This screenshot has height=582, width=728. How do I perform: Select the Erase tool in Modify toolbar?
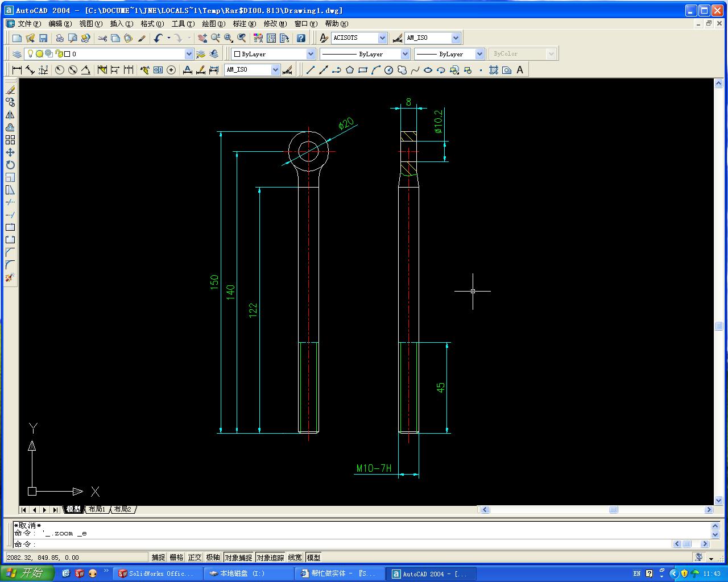pyautogui.click(x=10, y=90)
